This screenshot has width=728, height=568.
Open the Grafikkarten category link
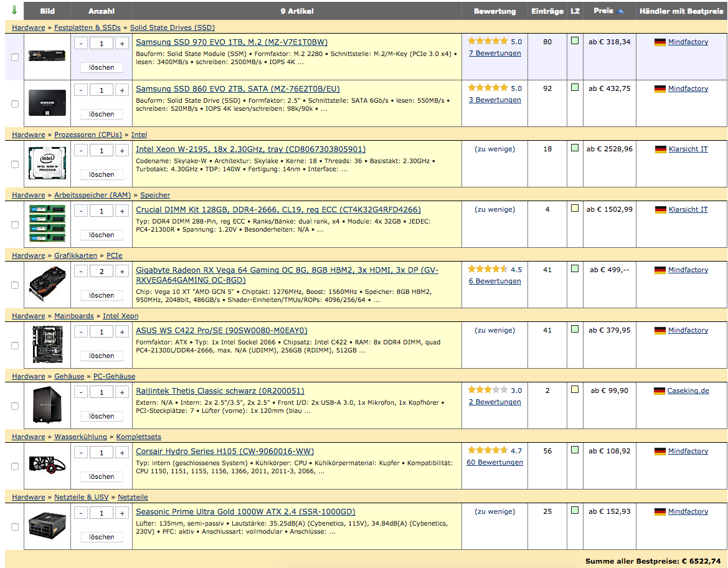click(x=76, y=255)
